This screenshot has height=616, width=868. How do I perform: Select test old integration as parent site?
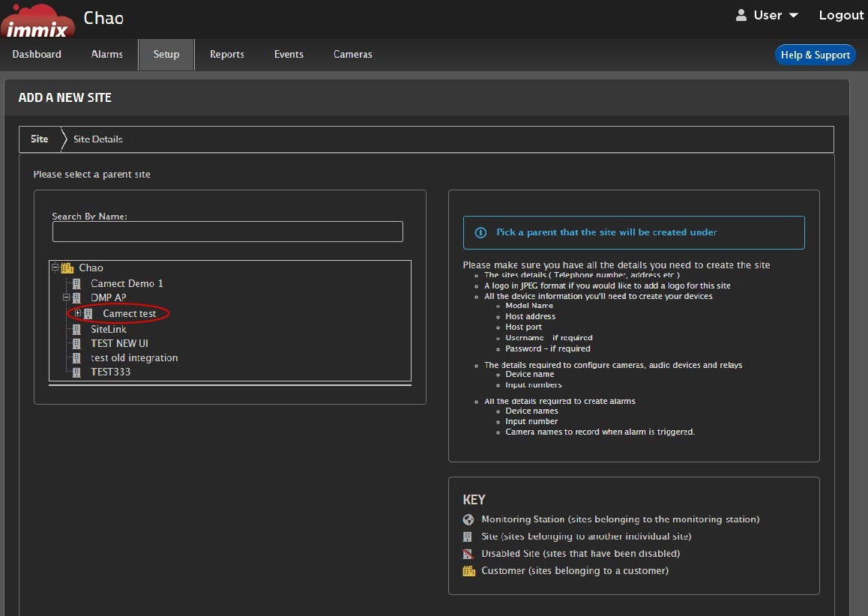coord(134,358)
